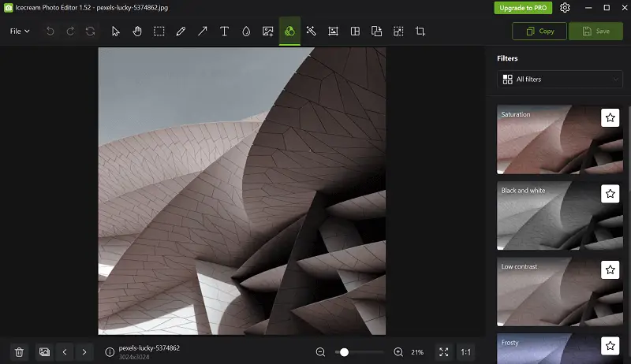
Task: Open the image gallery icon
Action: [x=44, y=352]
